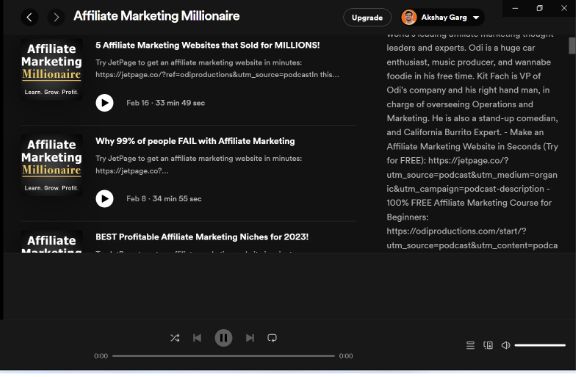Go forward with the right arrow

[56, 17]
